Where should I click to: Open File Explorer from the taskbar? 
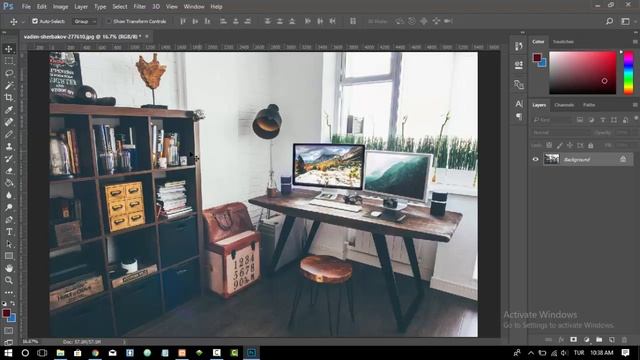60,353
